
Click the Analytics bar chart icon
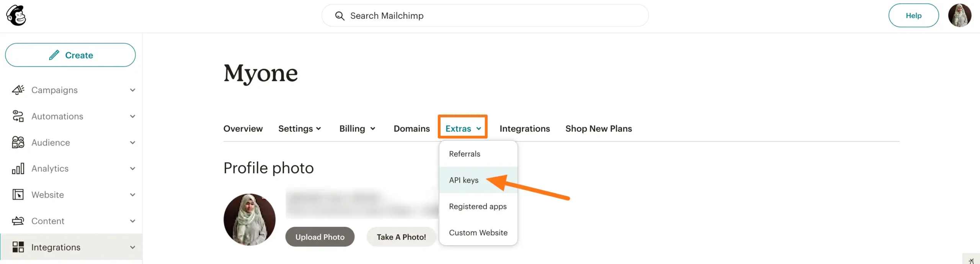[18, 168]
